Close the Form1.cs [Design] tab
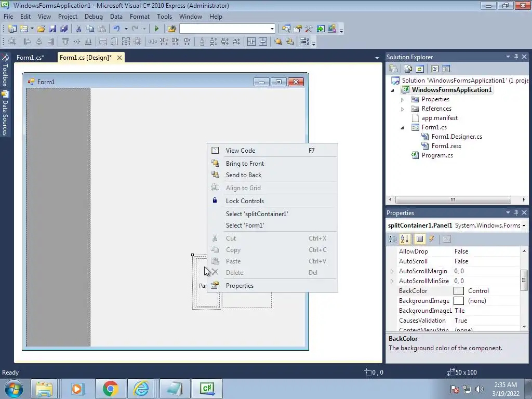Screen dimensions: 532x399 pos(119,58)
